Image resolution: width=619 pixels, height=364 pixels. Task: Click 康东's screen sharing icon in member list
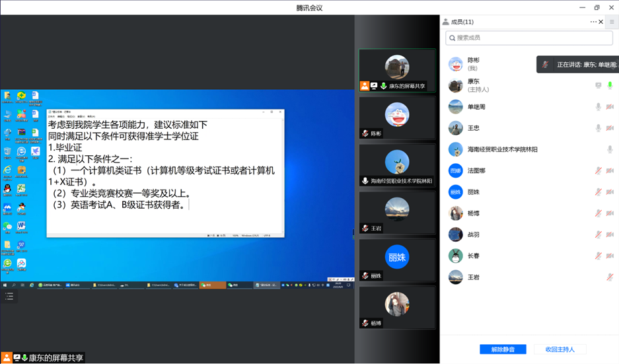tap(599, 86)
